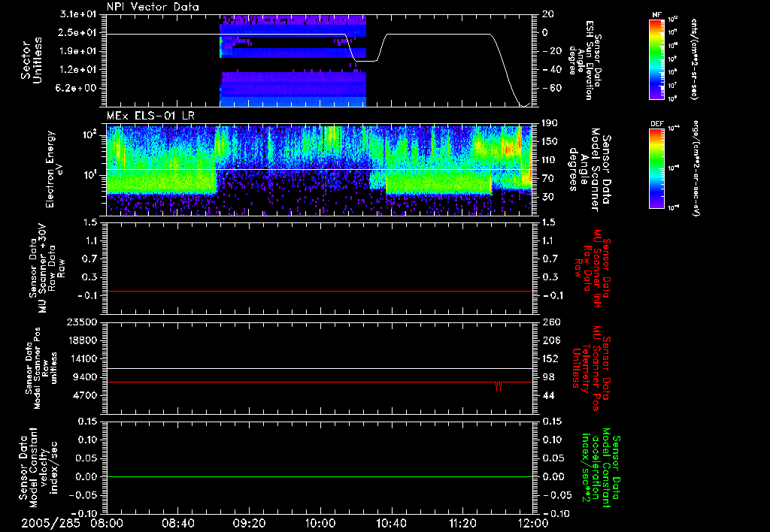Click the 11:20 time axis label
Viewport: 770px width, 532px height.
(462, 523)
